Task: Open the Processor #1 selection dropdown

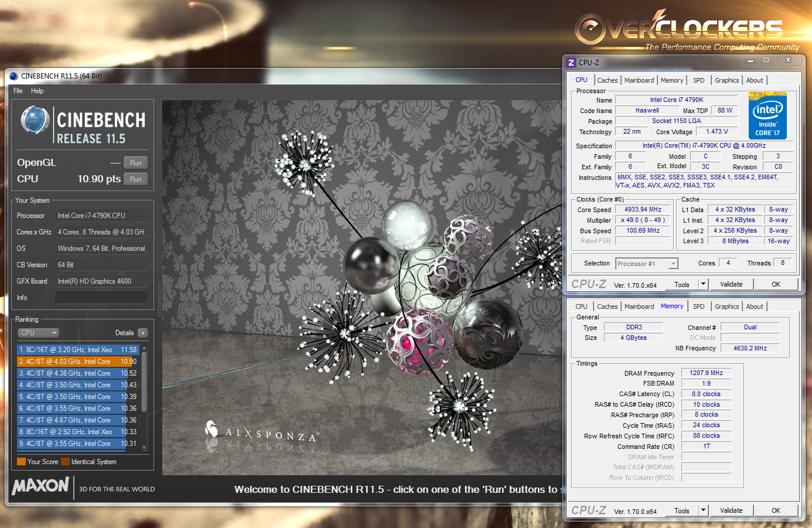Action: click(647, 264)
